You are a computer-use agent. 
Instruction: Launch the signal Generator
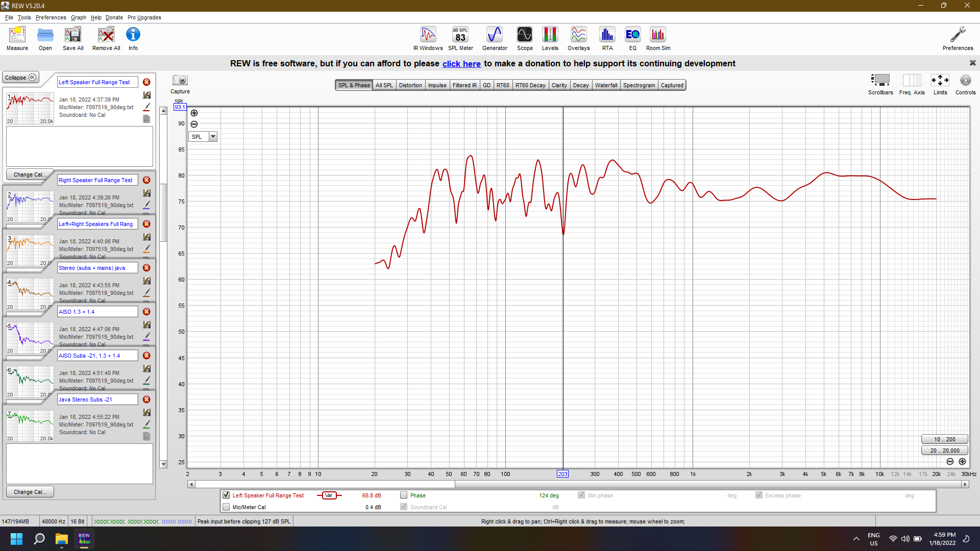pyautogui.click(x=495, y=38)
